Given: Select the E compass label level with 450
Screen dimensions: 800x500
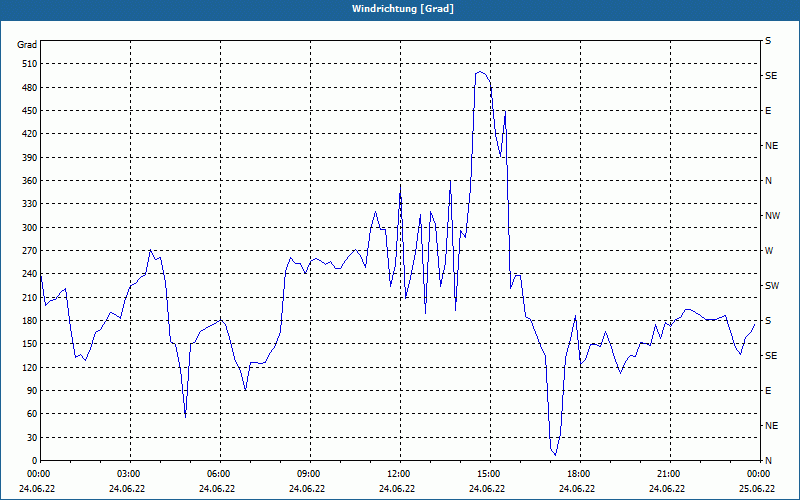Looking at the screenshot, I should (x=768, y=111).
